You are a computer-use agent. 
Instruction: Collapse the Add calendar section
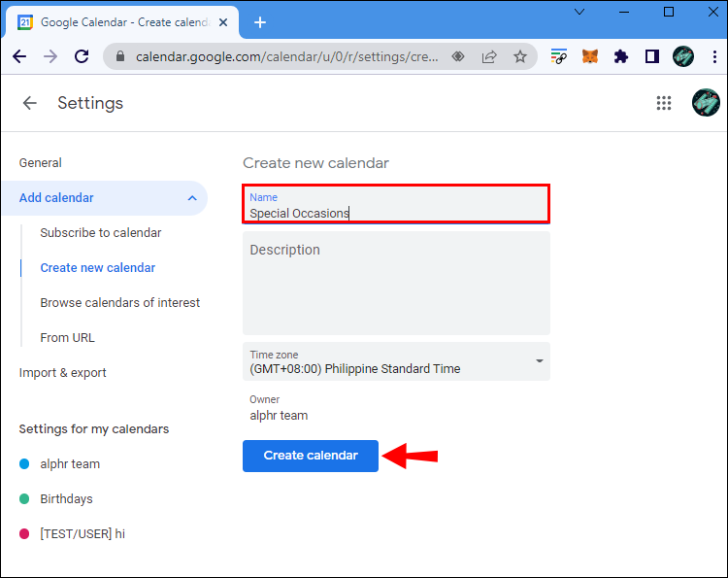pyautogui.click(x=191, y=198)
